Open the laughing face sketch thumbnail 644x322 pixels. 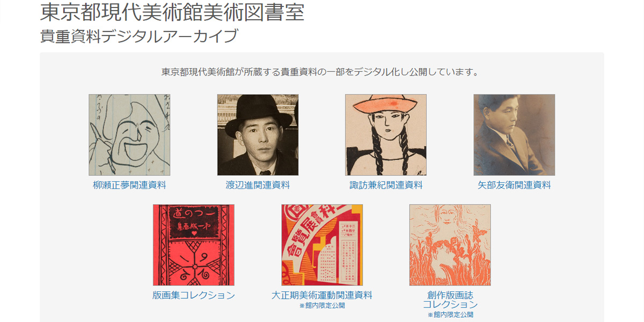[x=129, y=135]
